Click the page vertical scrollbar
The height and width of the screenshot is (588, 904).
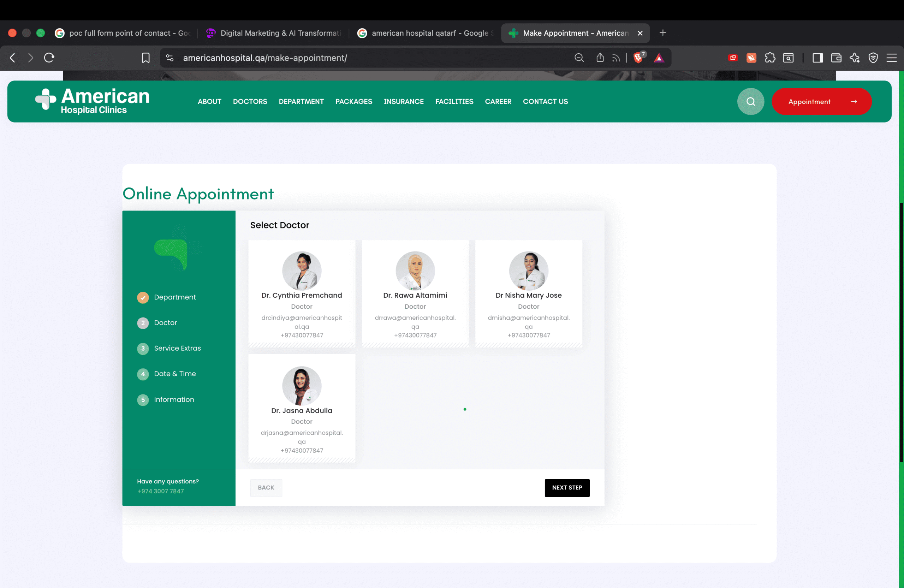[901, 333]
